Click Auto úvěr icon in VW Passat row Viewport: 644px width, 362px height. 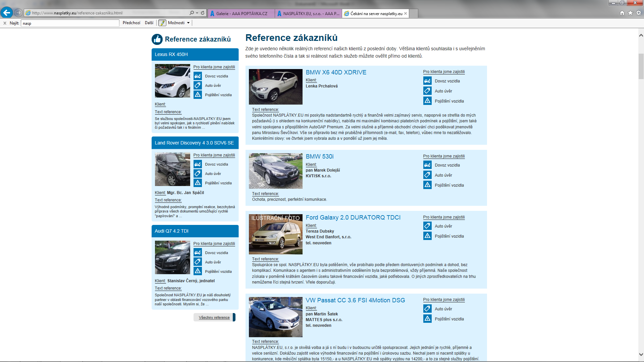(427, 309)
